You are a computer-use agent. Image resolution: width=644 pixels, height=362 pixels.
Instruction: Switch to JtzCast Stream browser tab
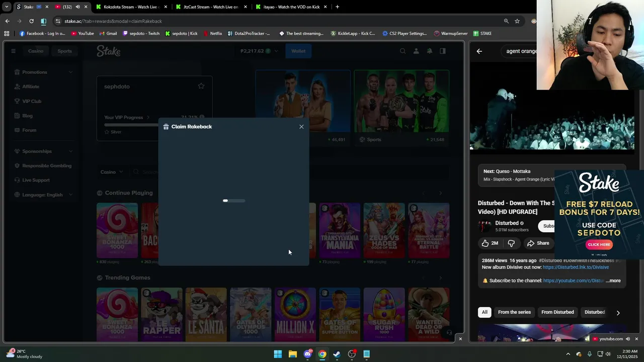(210, 7)
